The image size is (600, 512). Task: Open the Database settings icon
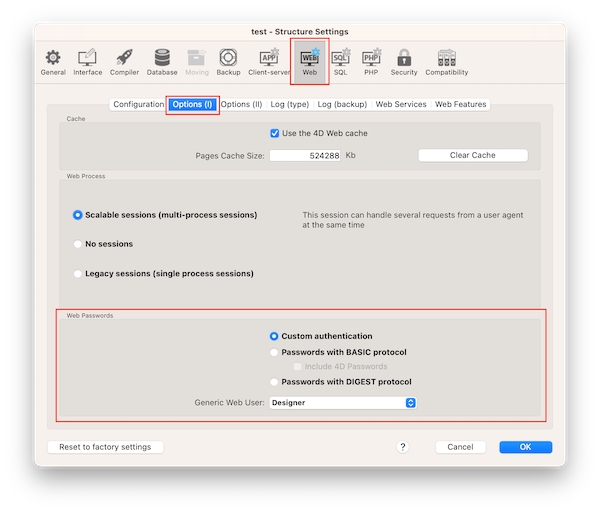(x=162, y=61)
